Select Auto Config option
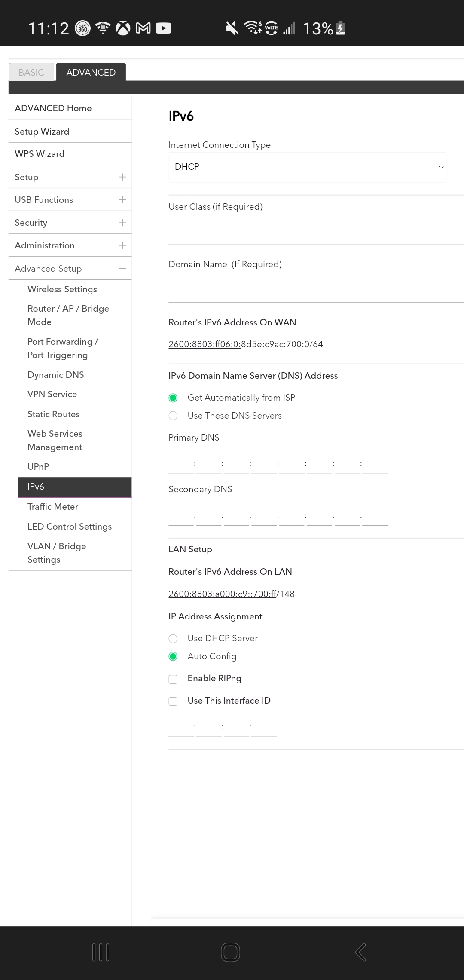The height and width of the screenshot is (980, 464). (173, 656)
